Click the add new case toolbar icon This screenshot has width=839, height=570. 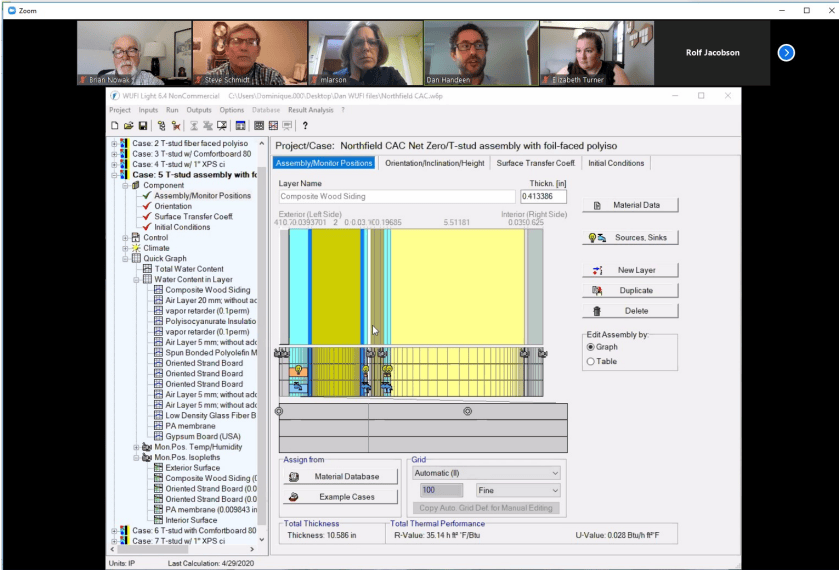coord(161,125)
